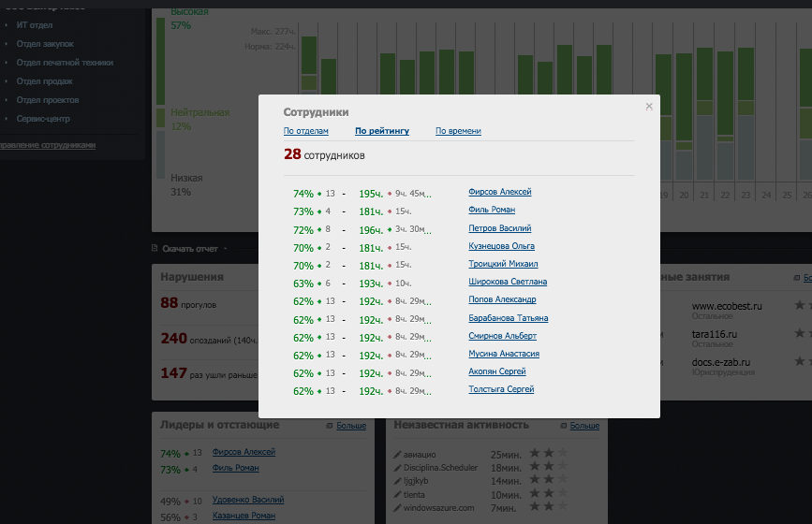This screenshot has width=812, height=524.
Task: Set first star for windowsazure.com
Action: tap(535, 506)
